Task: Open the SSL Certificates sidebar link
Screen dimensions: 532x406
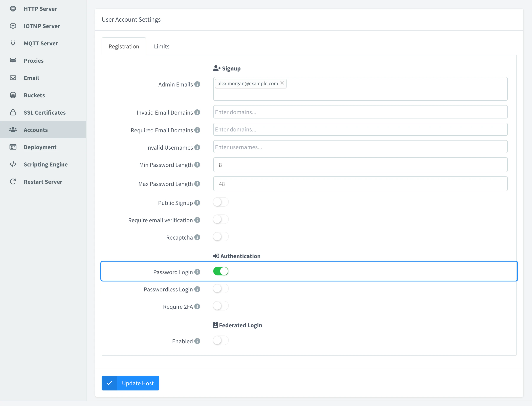Action: [x=43, y=112]
